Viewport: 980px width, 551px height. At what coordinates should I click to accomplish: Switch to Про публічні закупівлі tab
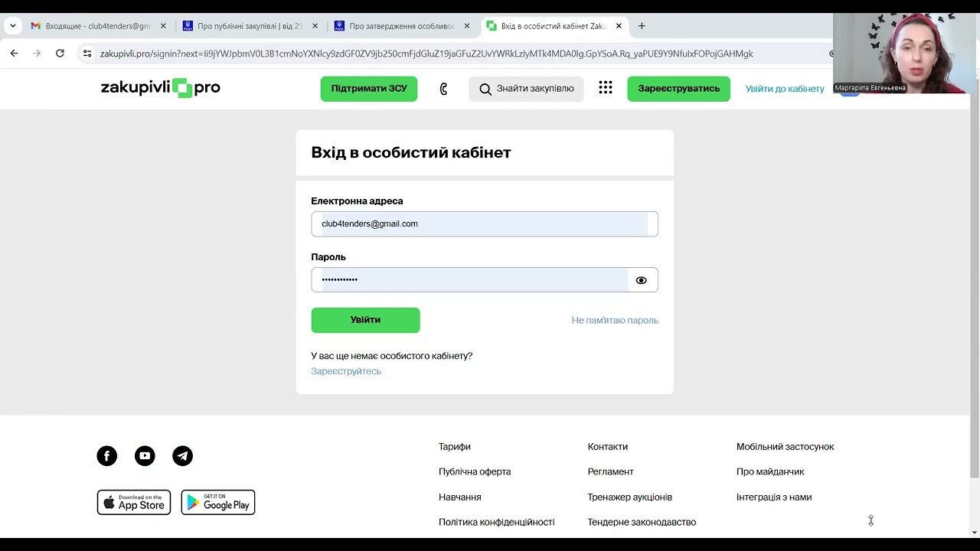(x=250, y=26)
